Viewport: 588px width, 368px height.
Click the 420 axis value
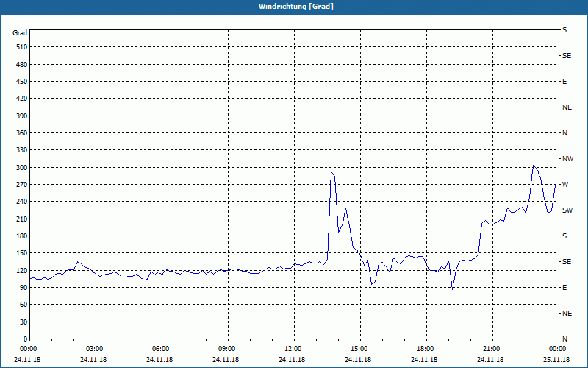22,99
